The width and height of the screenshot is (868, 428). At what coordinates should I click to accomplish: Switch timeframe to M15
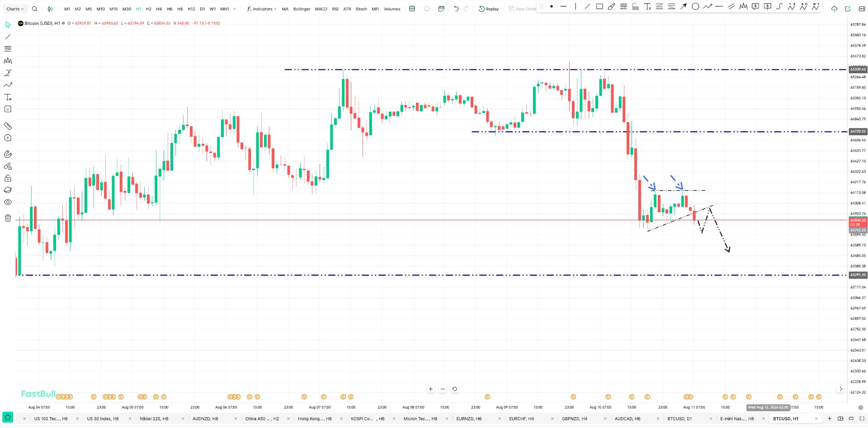coord(113,9)
